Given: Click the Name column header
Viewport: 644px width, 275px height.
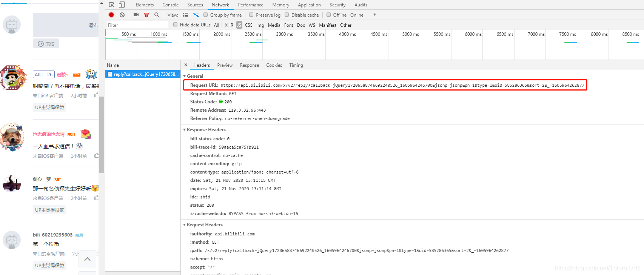Looking at the screenshot, I should pyautogui.click(x=143, y=65).
